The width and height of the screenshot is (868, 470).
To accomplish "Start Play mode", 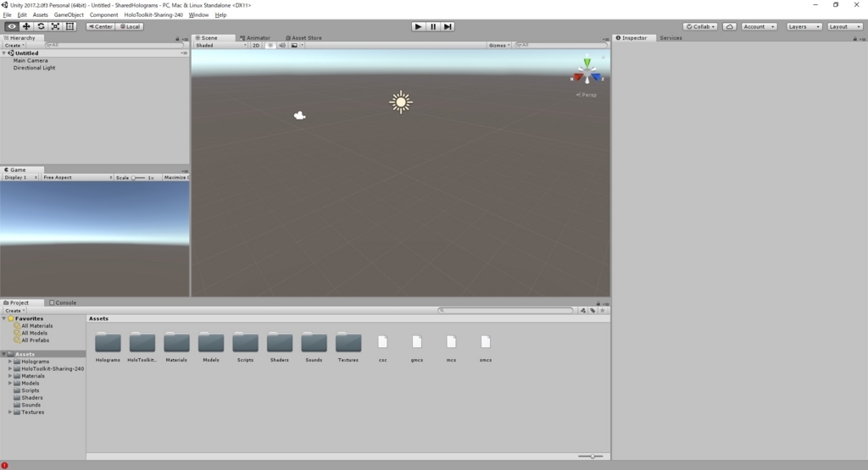I will point(418,26).
